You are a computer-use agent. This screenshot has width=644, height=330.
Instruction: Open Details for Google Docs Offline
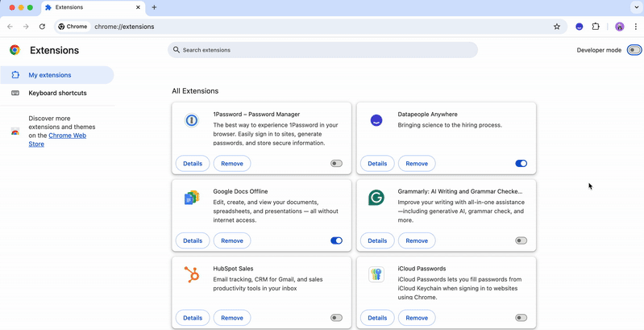(193, 240)
